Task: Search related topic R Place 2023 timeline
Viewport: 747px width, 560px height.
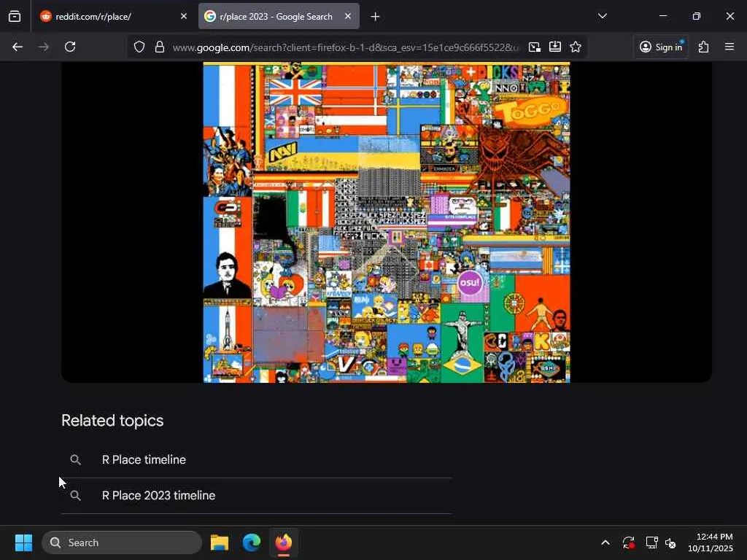Action: pos(158,495)
